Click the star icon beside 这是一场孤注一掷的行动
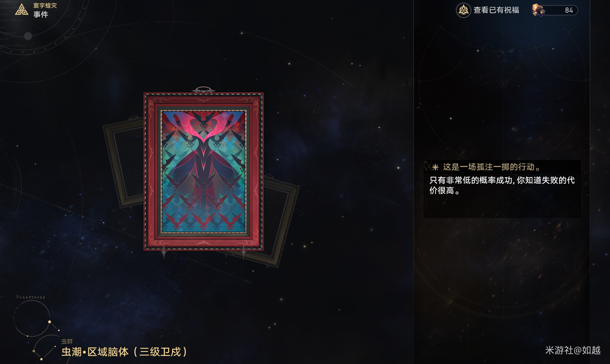The width and height of the screenshot is (610, 364). 435,167
